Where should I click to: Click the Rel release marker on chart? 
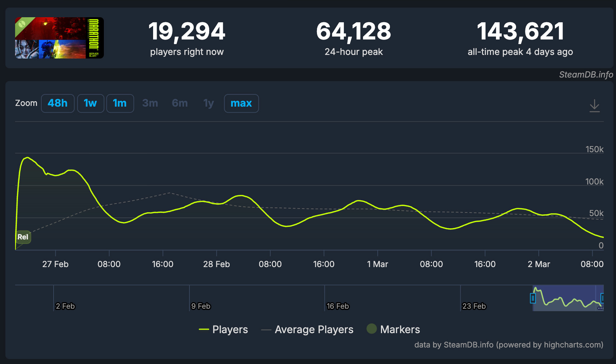pyautogui.click(x=23, y=237)
